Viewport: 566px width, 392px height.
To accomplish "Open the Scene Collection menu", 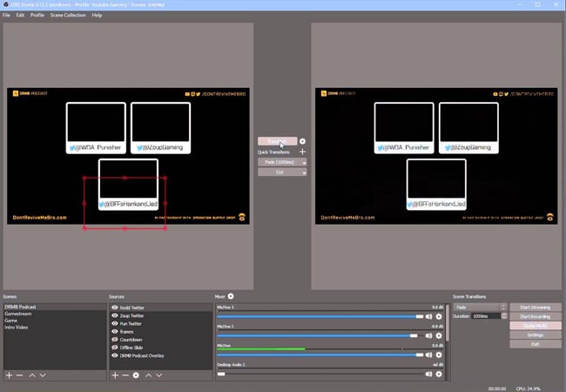I will [68, 15].
